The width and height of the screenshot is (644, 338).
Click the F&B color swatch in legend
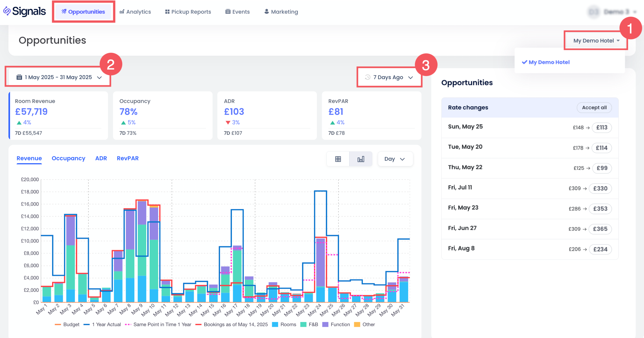pos(303,324)
